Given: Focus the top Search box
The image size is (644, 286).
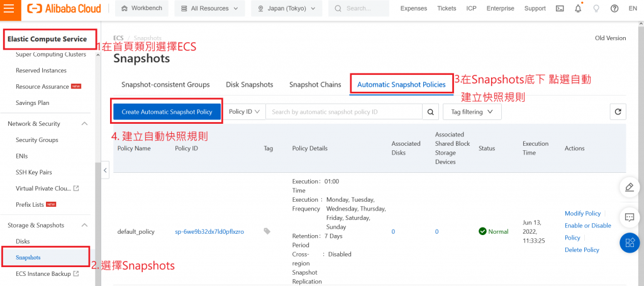Looking at the screenshot, I should [358, 8].
